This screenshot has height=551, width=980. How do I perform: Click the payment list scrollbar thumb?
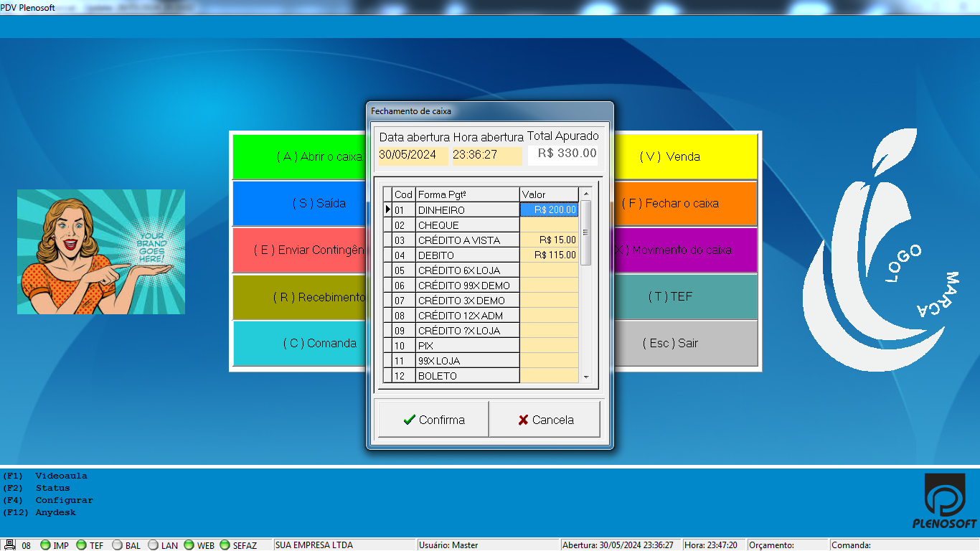click(x=585, y=232)
